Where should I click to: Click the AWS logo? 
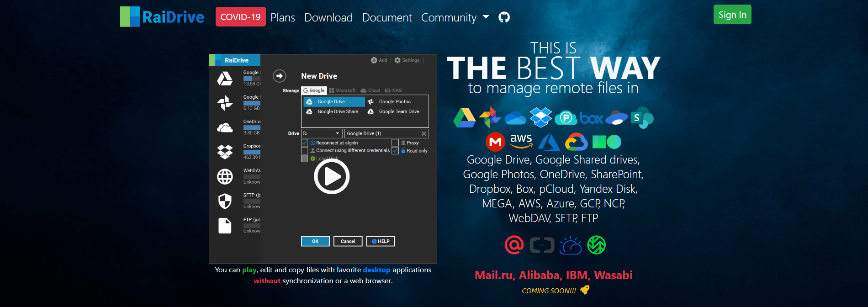[x=521, y=142]
